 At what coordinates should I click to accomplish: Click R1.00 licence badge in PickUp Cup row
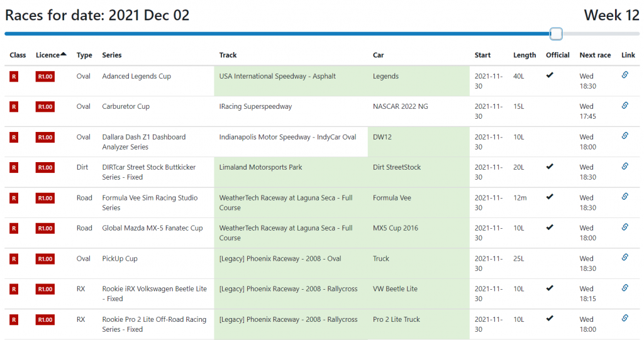click(45, 259)
